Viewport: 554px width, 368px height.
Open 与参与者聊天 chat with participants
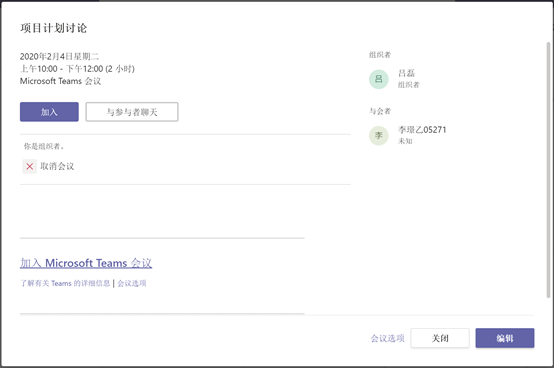tap(132, 112)
